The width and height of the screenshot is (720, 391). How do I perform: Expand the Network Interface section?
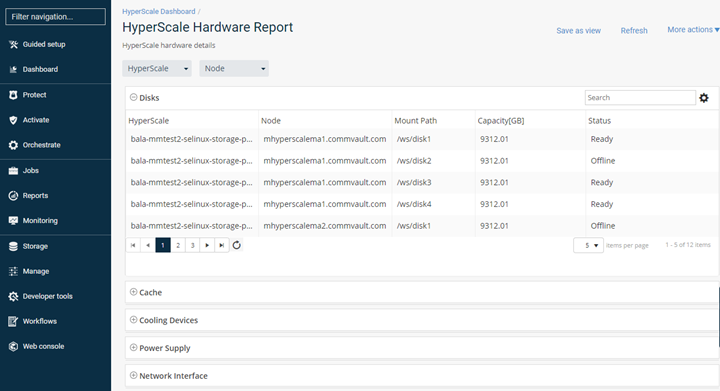pos(134,375)
